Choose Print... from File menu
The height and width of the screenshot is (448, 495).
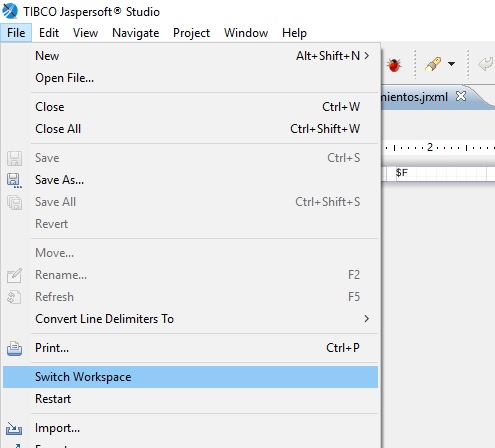[x=190, y=348]
